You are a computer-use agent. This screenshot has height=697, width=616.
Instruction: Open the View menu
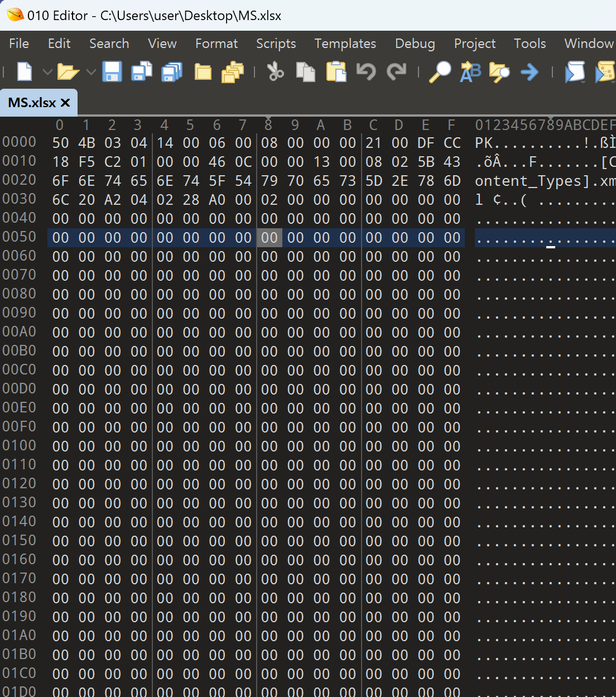[162, 44]
